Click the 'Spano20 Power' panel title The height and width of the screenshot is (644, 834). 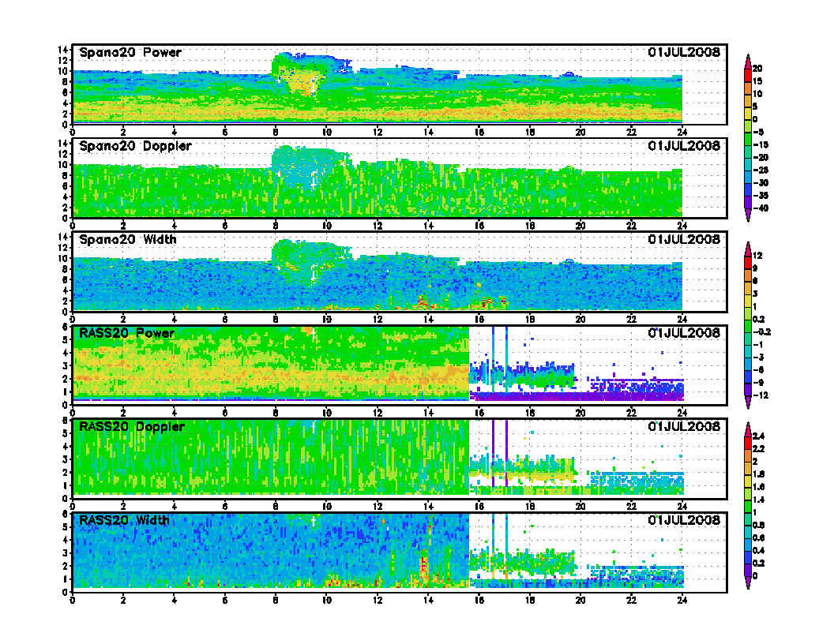pos(130,52)
